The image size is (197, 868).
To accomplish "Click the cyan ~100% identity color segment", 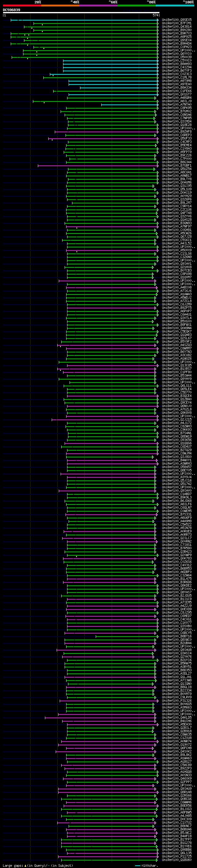I will (x=175, y=6).
